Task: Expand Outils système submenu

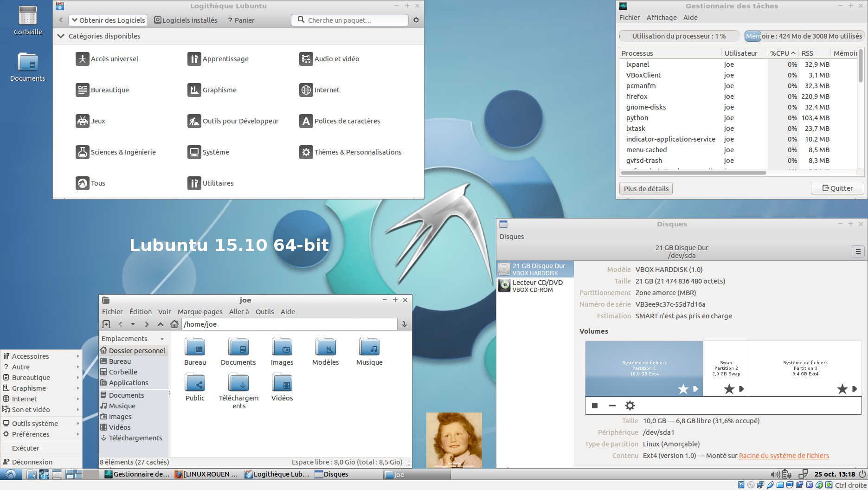Action: coord(42,424)
